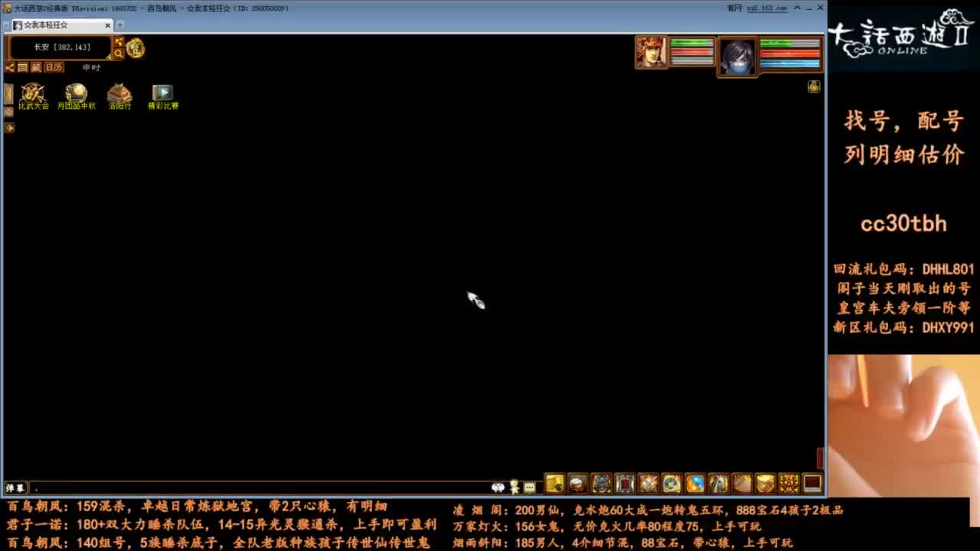Click the small green gem icon on the left edge

8,128
